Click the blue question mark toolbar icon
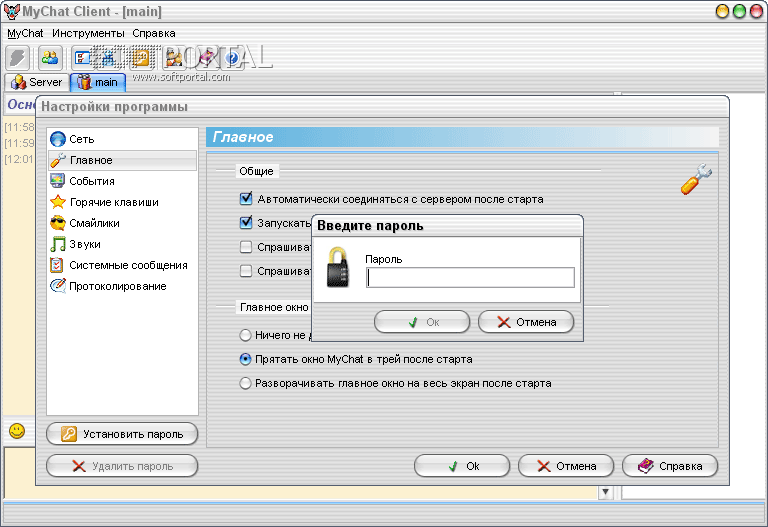768x527 pixels. [x=232, y=58]
